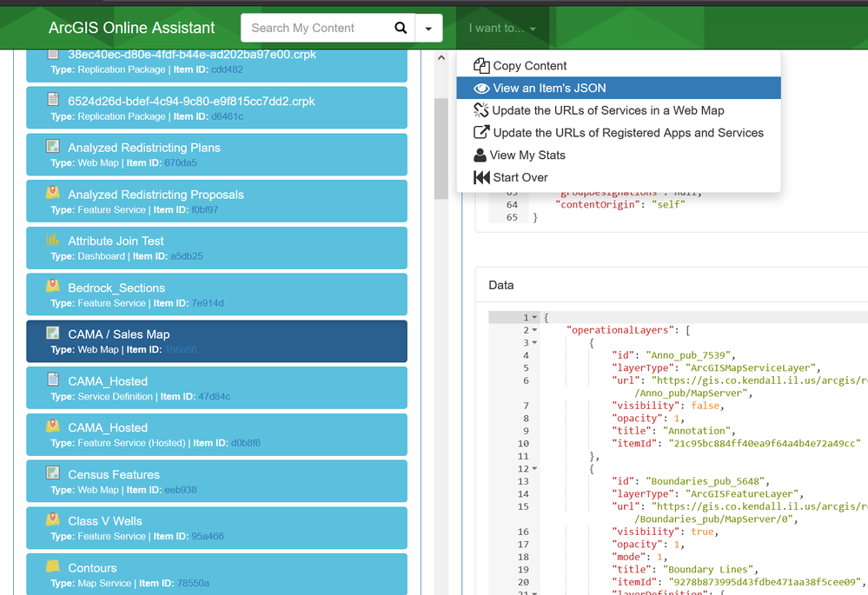This screenshot has width=868, height=595.
Task: Click Item ID 47d84c link
Action: [215, 396]
